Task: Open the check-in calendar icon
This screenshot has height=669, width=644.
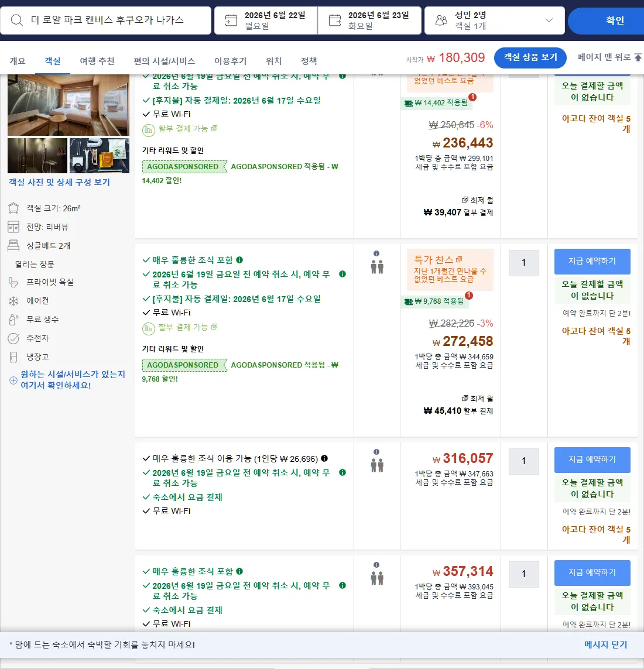Action: (x=231, y=20)
